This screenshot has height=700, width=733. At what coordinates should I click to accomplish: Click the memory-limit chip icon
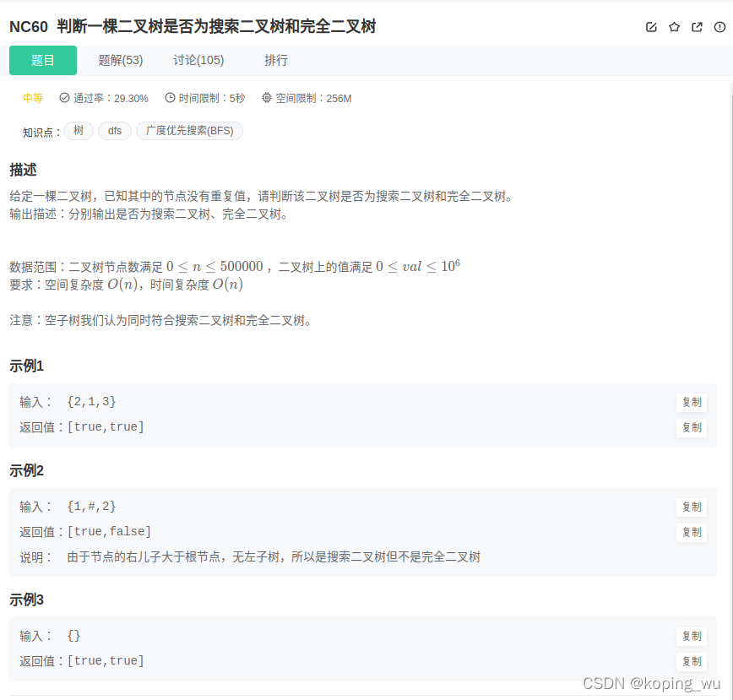coord(267,98)
